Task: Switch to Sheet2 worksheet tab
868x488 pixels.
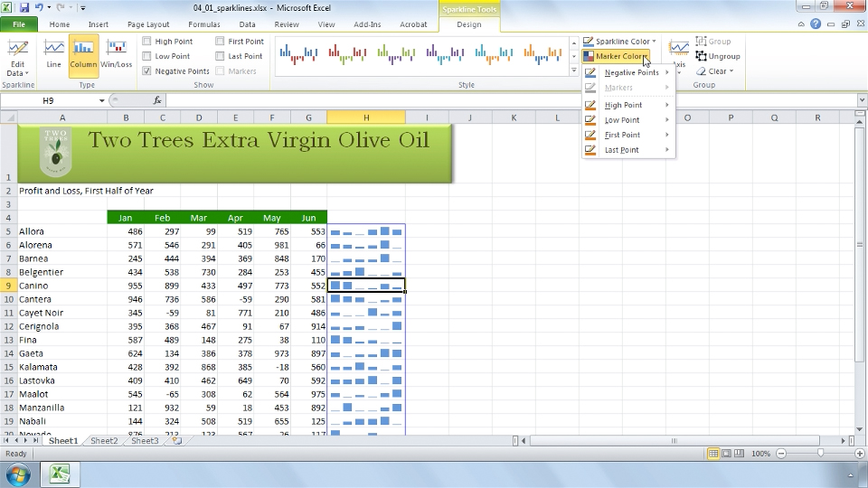Action: coord(104,441)
